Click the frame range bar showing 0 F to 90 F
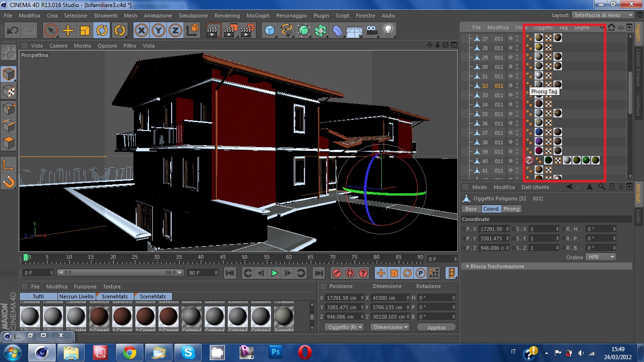This screenshot has width=644, height=362. coord(120,272)
